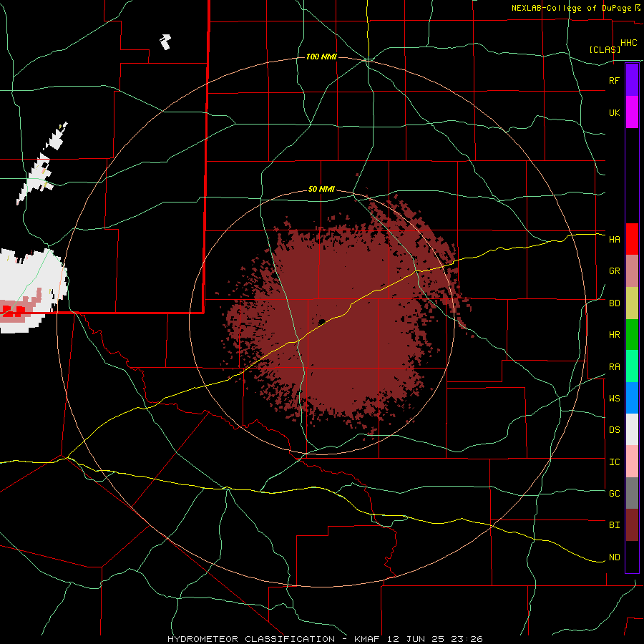This screenshot has height=644, width=644.
Task: Click the RA legend label
Action: (x=615, y=367)
